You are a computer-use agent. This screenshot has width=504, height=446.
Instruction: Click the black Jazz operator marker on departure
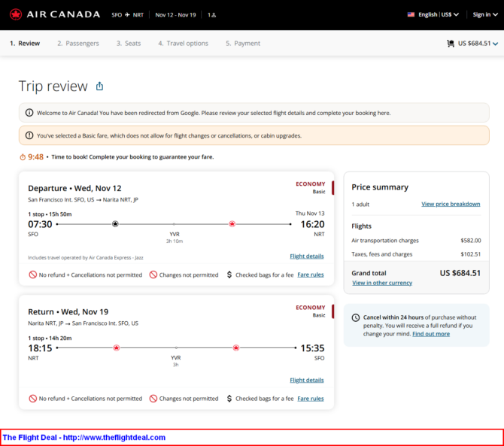click(x=115, y=224)
